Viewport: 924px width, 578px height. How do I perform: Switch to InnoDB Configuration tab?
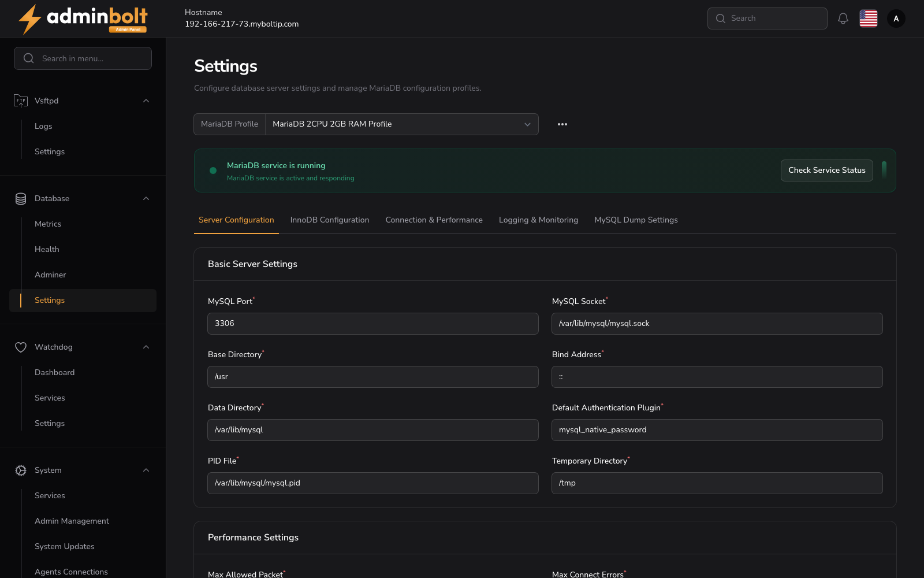tap(330, 220)
